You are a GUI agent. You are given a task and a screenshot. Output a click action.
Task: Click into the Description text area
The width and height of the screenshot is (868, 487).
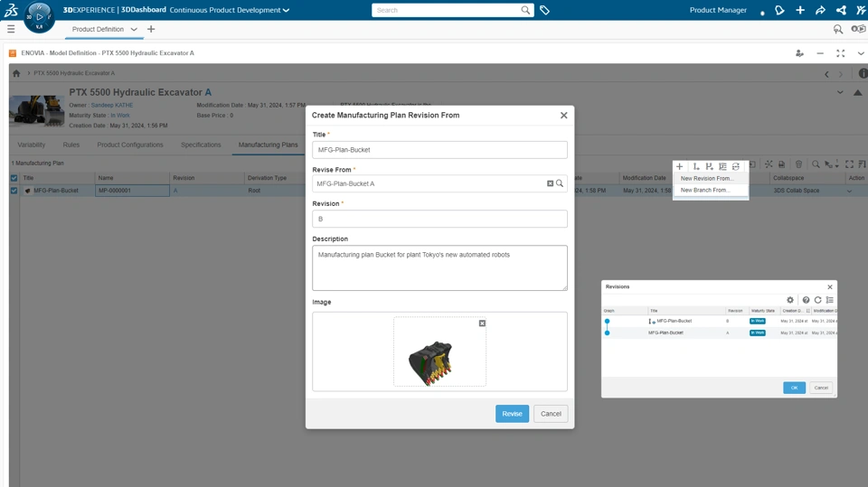click(x=439, y=267)
